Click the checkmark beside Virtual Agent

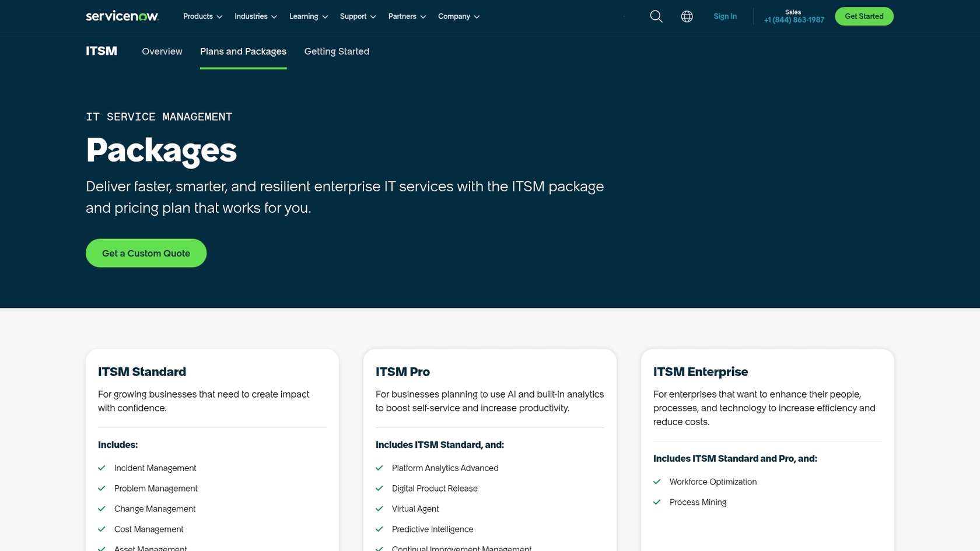coord(379,508)
